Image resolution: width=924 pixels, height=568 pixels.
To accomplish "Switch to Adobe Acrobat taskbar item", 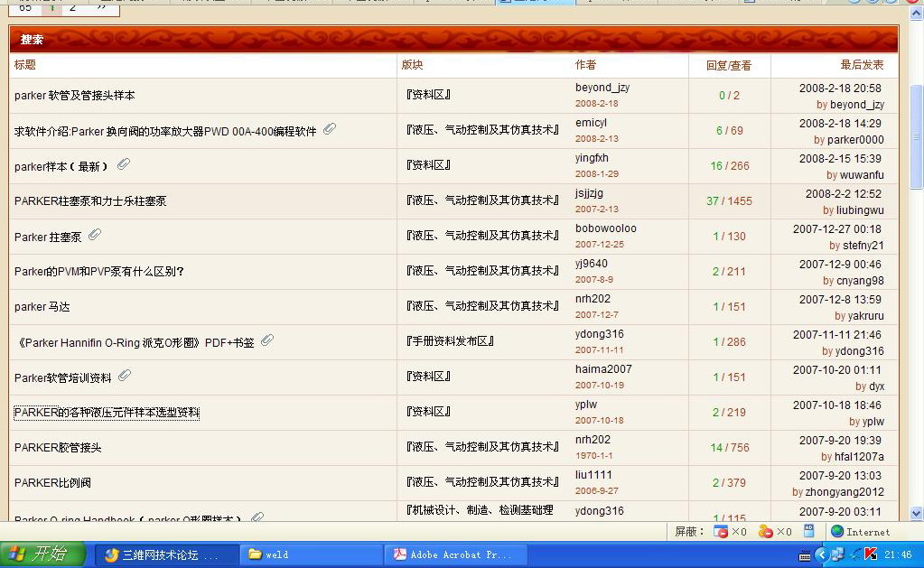I will [x=455, y=554].
